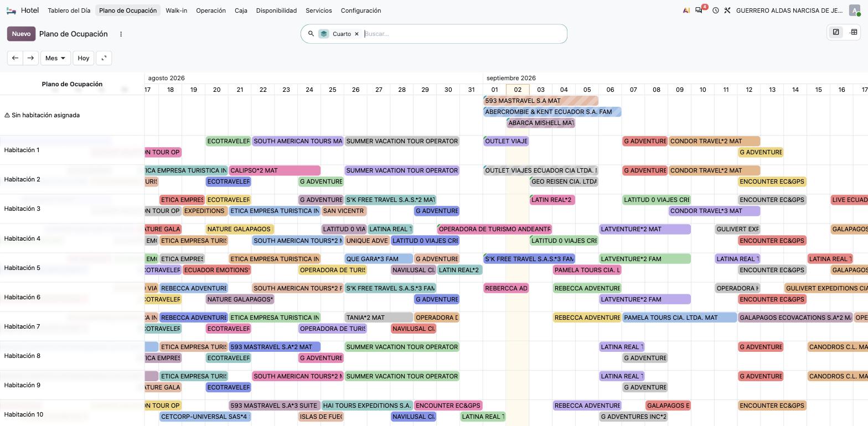The height and width of the screenshot is (426, 868).
Task: Open the ABERCROMBIE & KENT ECUADOR reservation bar
Action: click(x=552, y=112)
